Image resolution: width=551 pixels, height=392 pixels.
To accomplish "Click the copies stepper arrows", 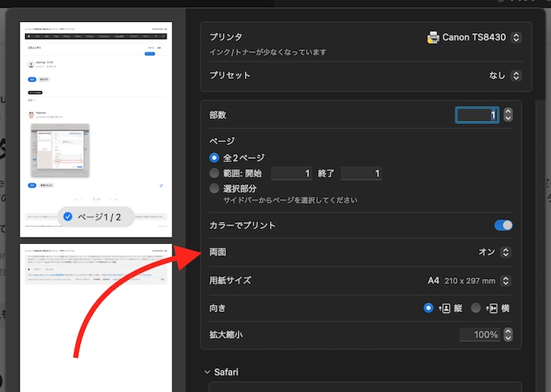I will (508, 115).
